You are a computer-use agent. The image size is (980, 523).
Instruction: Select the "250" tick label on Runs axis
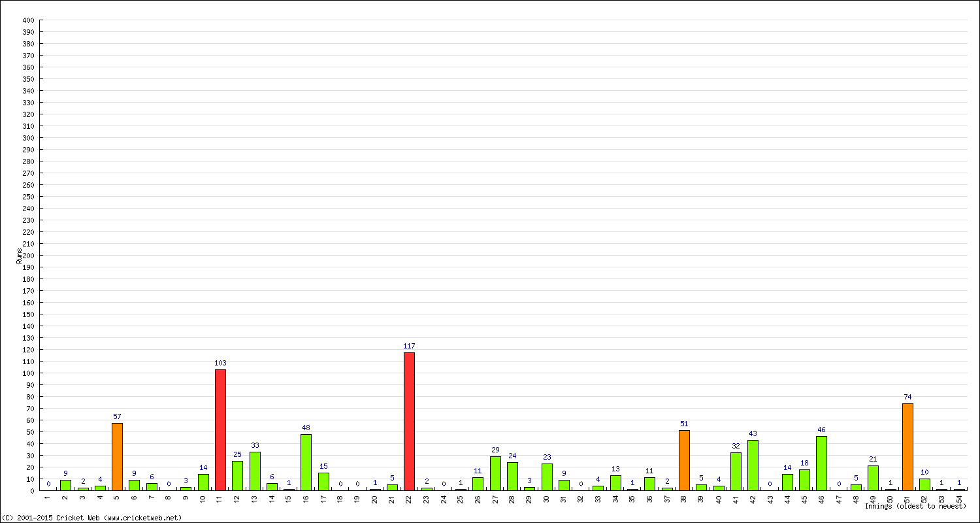(27, 197)
